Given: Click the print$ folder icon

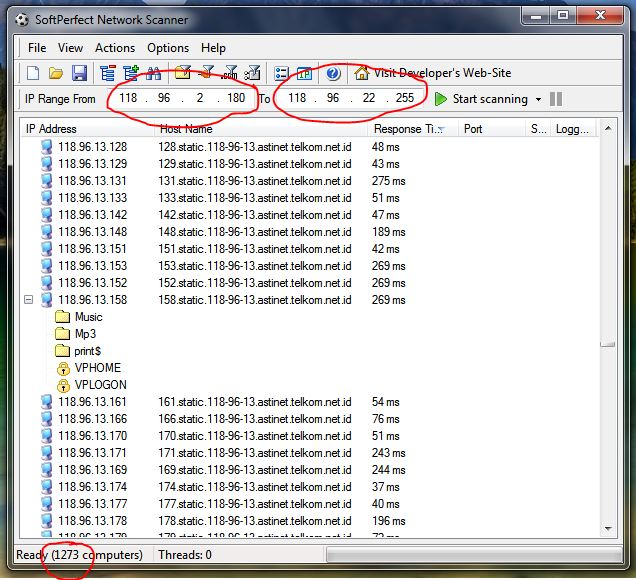Looking at the screenshot, I should point(62,350).
